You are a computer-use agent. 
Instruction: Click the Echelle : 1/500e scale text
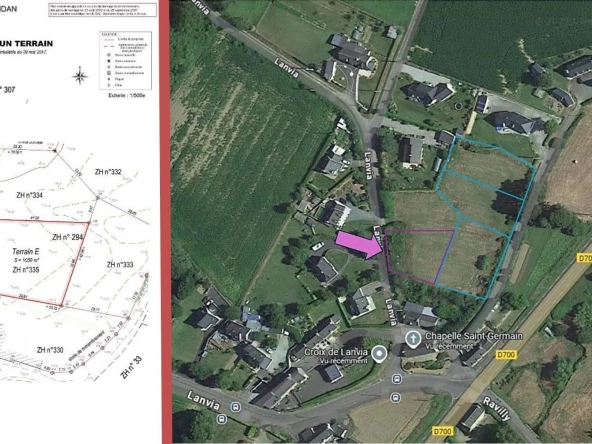[126, 96]
